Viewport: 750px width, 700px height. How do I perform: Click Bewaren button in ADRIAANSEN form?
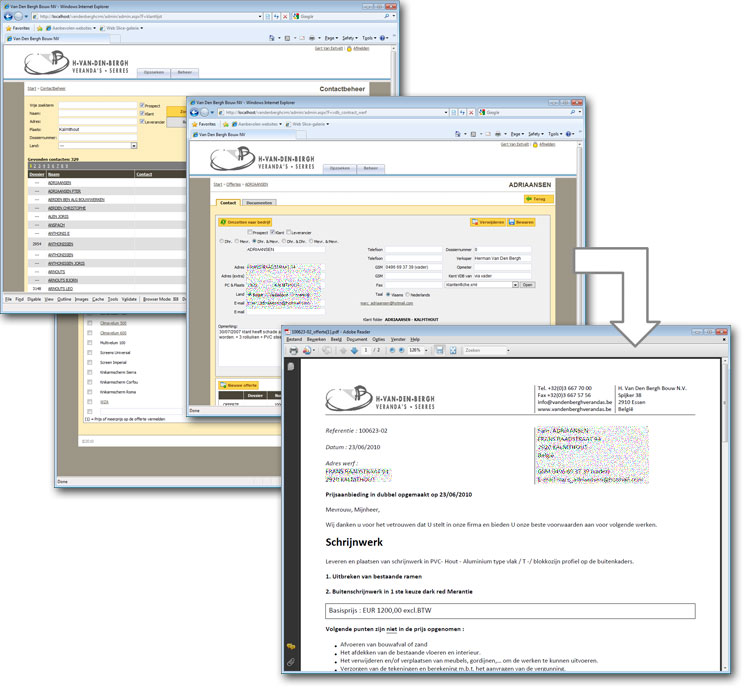coord(521,222)
